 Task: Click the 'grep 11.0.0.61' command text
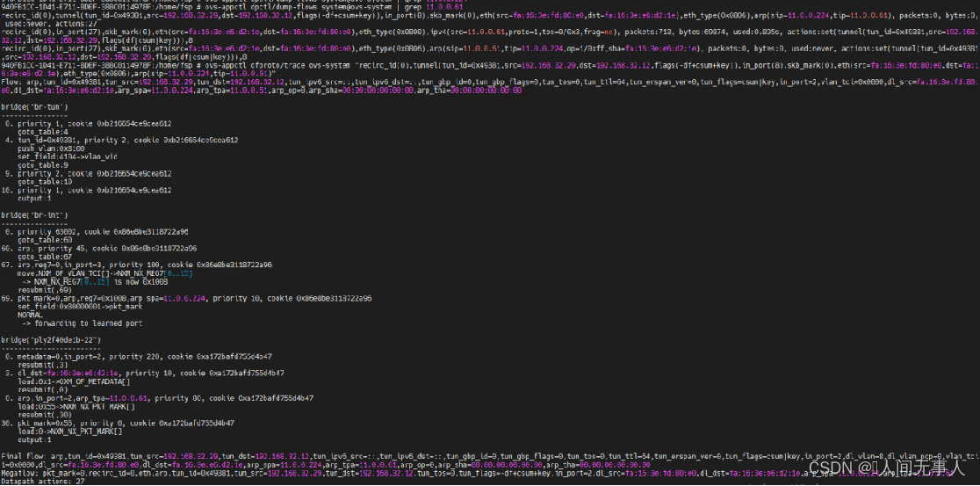[435, 7]
